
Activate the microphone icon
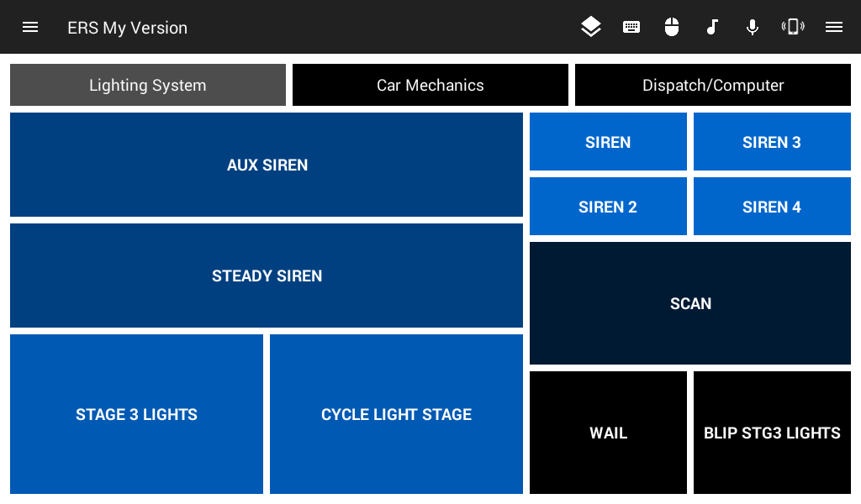[753, 27]
